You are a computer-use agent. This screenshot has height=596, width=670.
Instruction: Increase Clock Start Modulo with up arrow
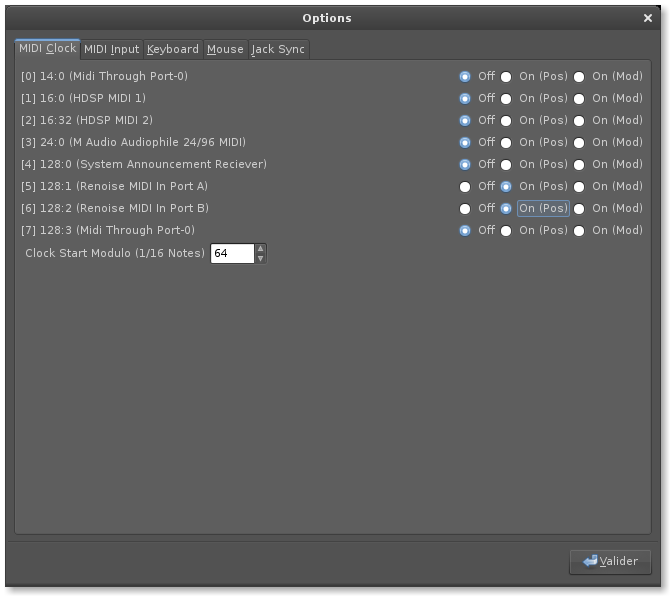pos(261,249)
